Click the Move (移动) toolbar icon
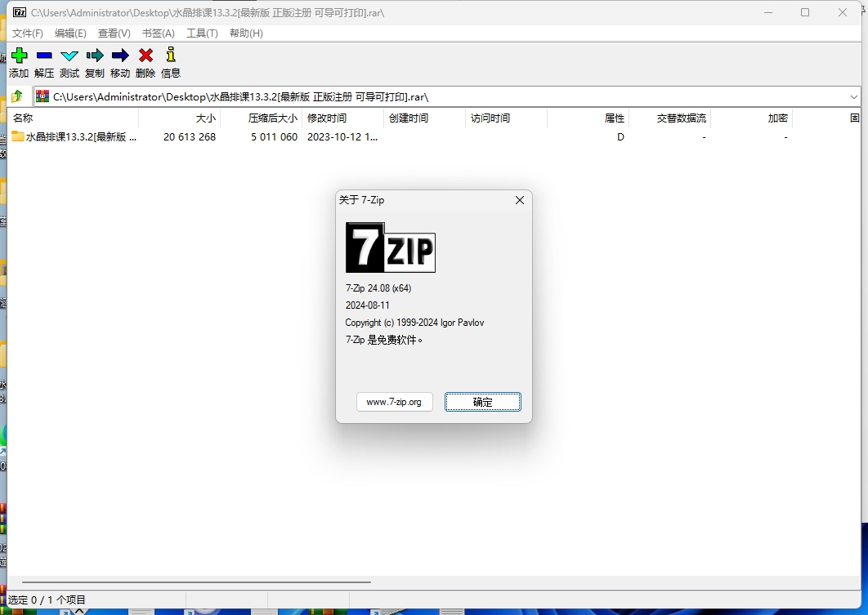The height and width of the screenshot is (615, 868). [x=120, y=56]
